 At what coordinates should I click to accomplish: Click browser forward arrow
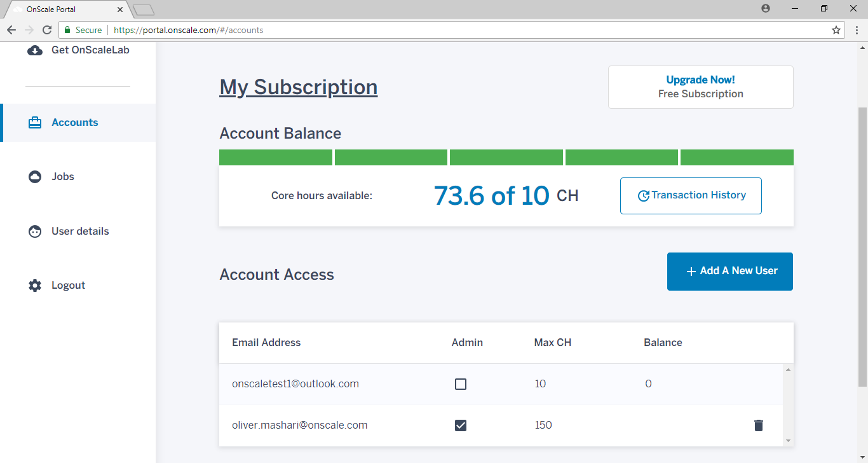(29, 30)
